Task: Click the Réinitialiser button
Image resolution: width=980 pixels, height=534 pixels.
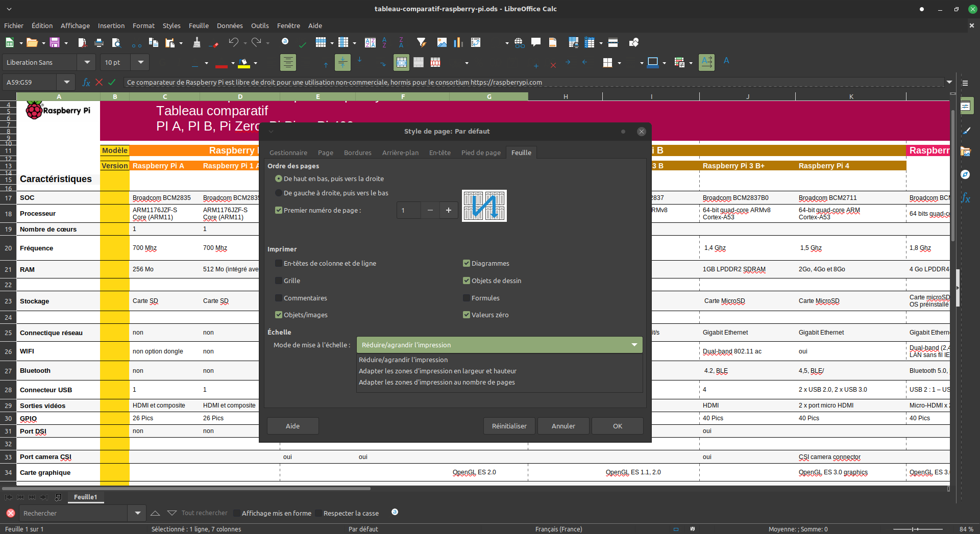Action: 509,426
